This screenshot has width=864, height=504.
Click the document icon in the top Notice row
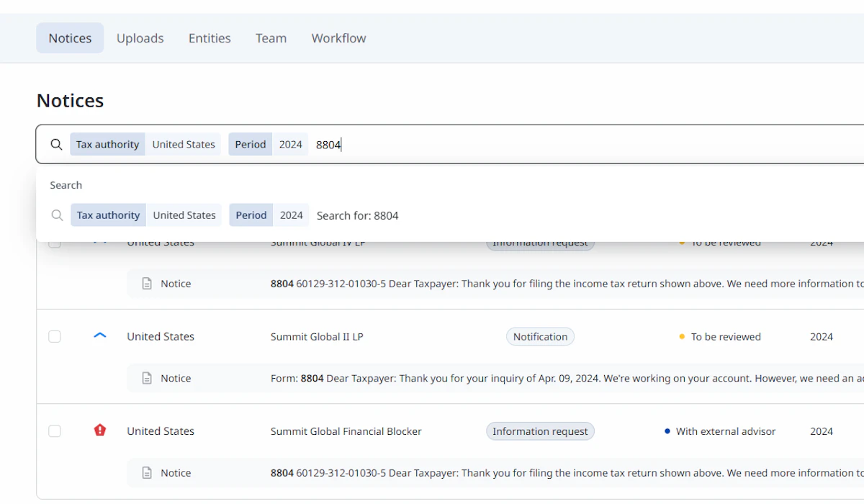pos(147,284)
